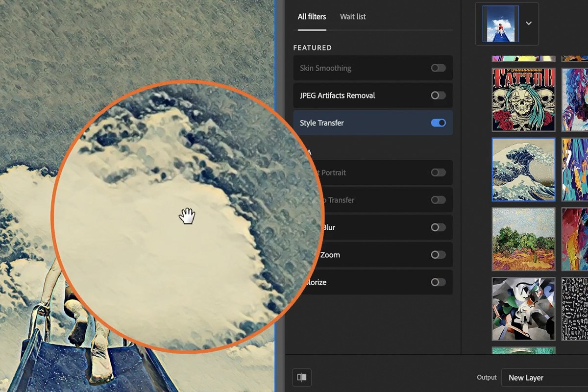This screenshot has height=392, width=588.
Task: Click the Style Transfer filter name
Action: tap(322, 123)
